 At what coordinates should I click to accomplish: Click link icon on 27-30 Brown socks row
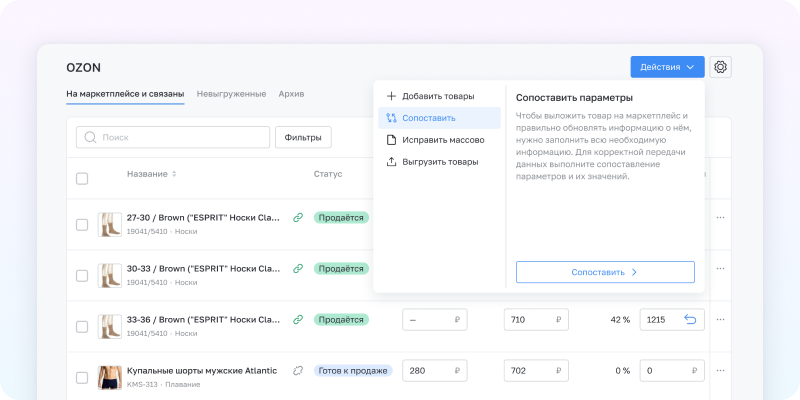click(x=297, y=217)
